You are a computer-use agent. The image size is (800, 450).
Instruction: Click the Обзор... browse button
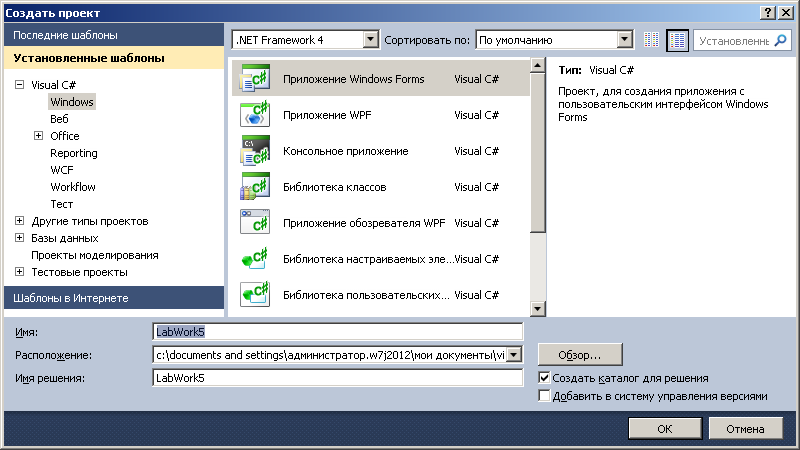(580, 355)
